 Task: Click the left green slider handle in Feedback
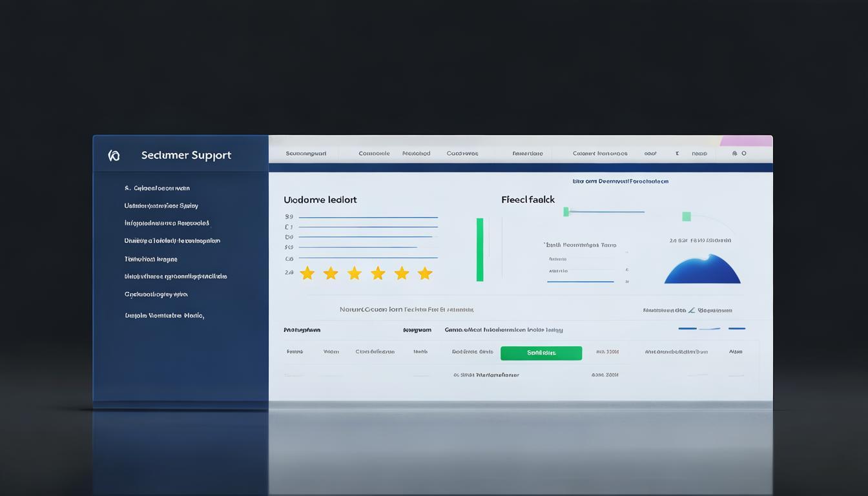(x=566, y=211)
